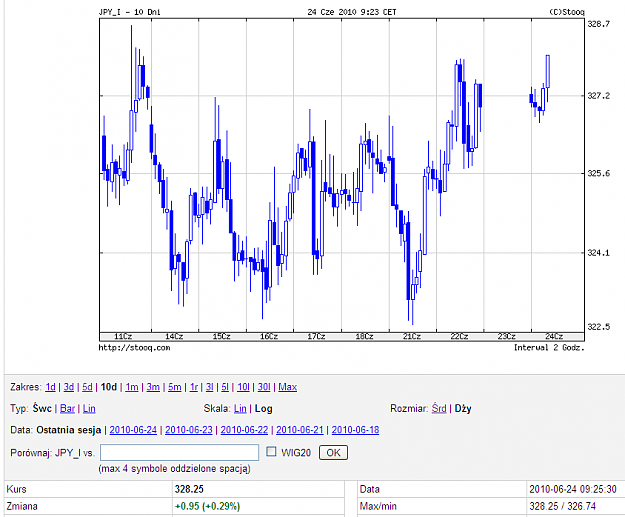The height and width of the screenshot is (517, 625).
Task: Click the Interval 2 Godz. chart label
Action: click(x=549, y=348)
